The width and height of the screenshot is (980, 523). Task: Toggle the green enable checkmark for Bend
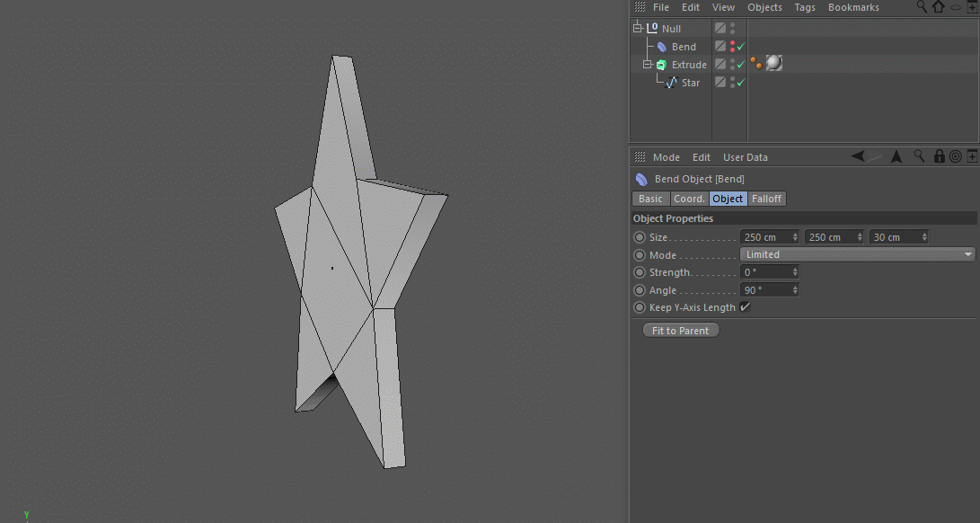[x=741, y=47]
